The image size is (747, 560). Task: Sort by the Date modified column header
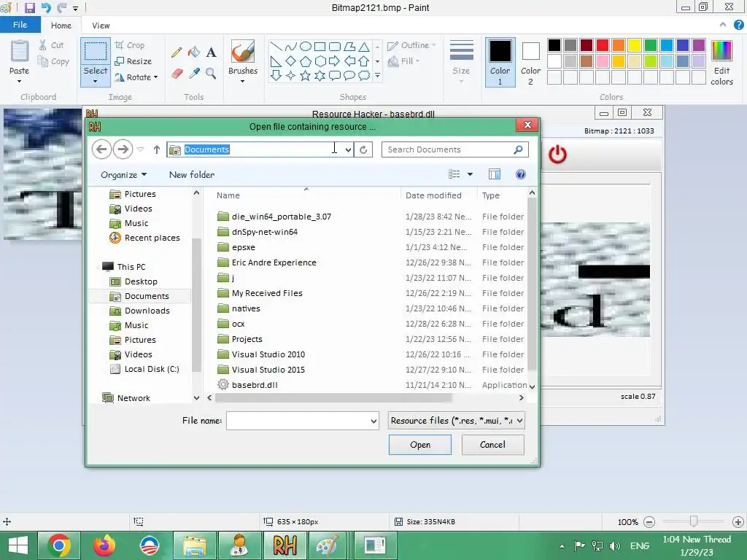(433, 195)
